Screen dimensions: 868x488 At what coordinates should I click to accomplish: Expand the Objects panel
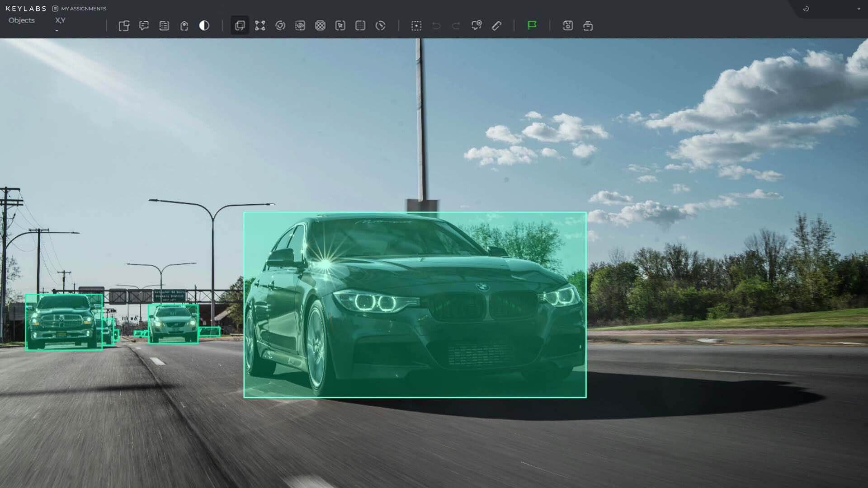[21, 20]
